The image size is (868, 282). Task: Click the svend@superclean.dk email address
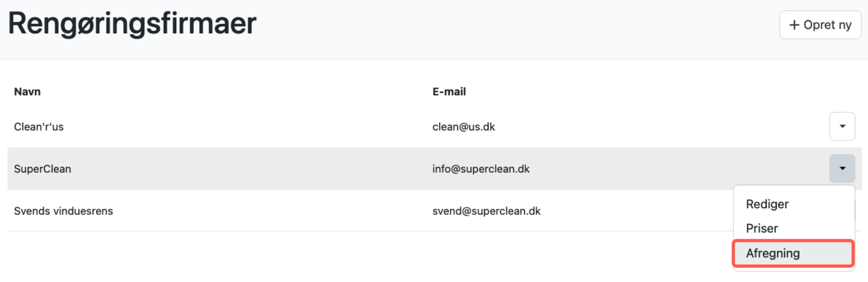pyautogui.click(x=486, y=211)
